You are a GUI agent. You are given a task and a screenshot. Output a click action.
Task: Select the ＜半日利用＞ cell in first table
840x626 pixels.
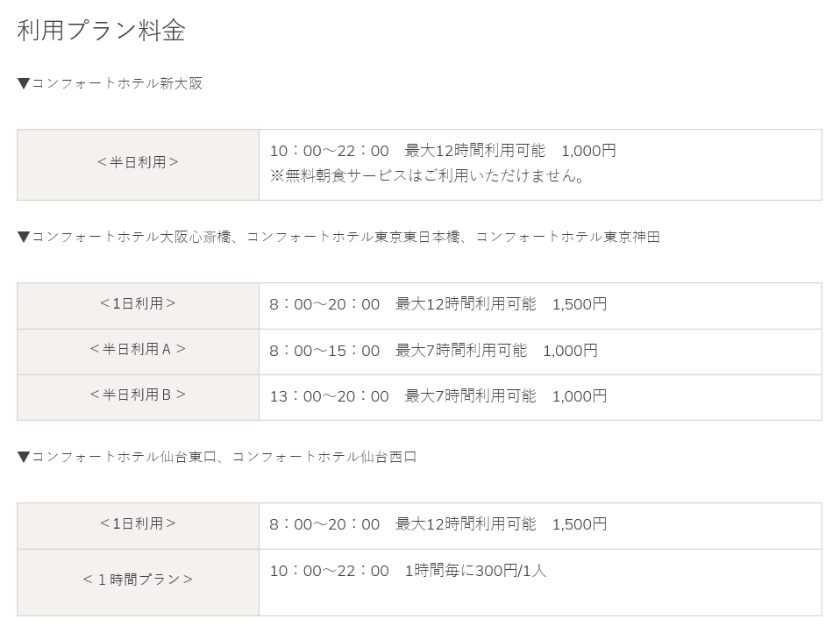pyautogui.click(x=139, y=165)
